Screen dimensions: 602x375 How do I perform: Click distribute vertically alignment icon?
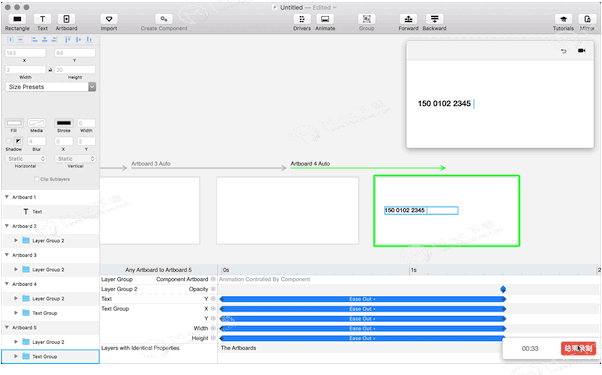pos(20,40)
